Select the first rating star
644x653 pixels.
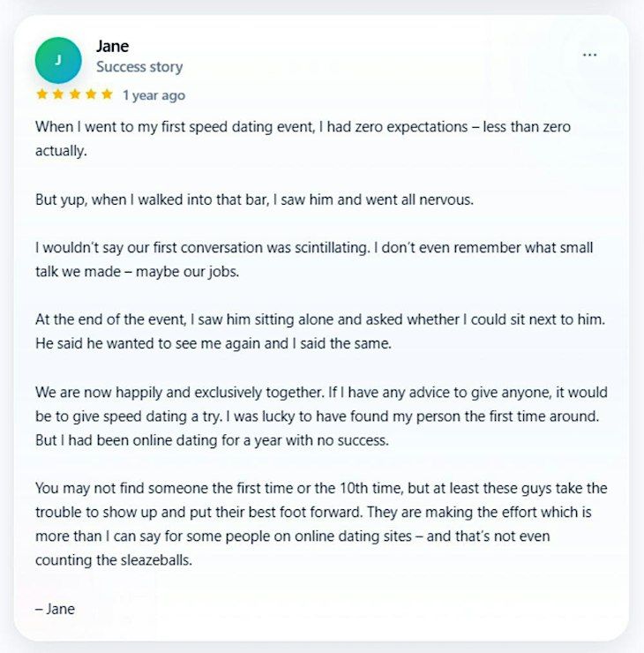tap(41, 94)
